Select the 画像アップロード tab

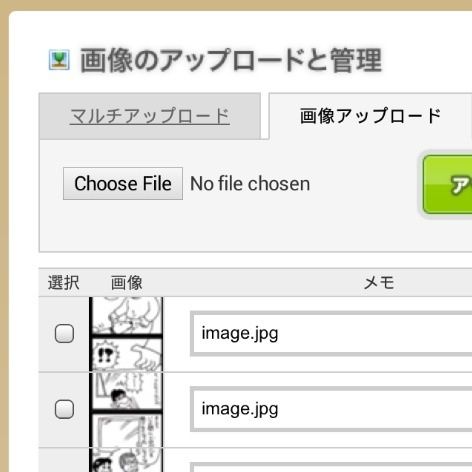point(370,116)
